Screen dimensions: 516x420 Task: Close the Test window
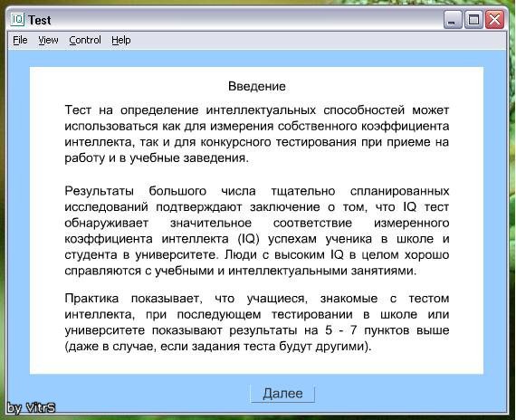494,19
